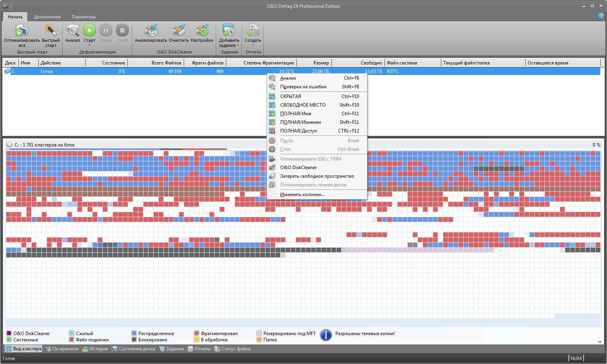This screenshot has height=364, width=607.
Task: Sort by Всего Файлов column header
Action: click(x=156, y=63)
